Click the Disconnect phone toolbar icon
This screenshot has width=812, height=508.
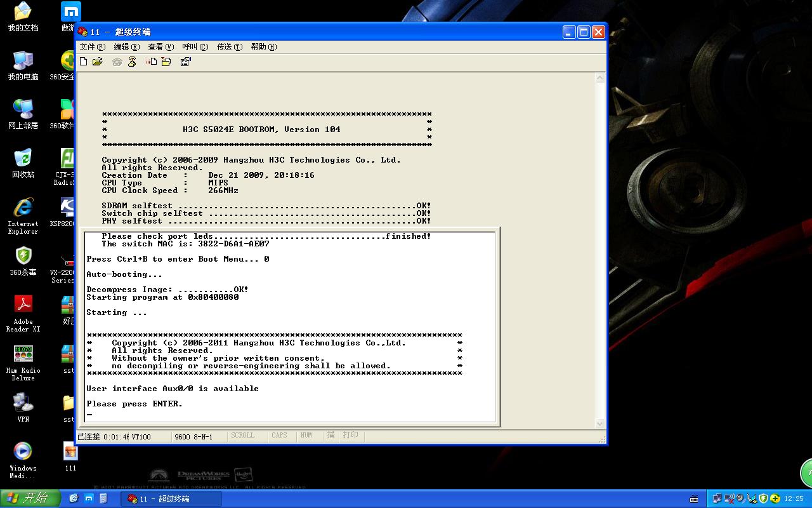pos(132,62)
